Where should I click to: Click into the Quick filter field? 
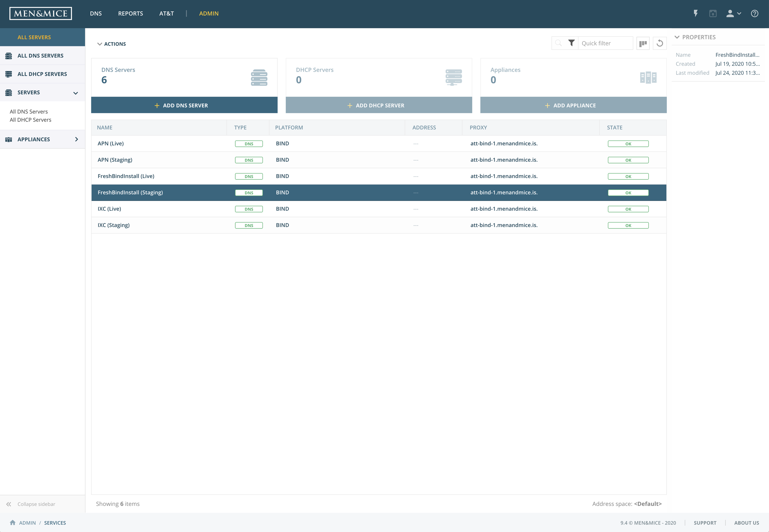605,43
